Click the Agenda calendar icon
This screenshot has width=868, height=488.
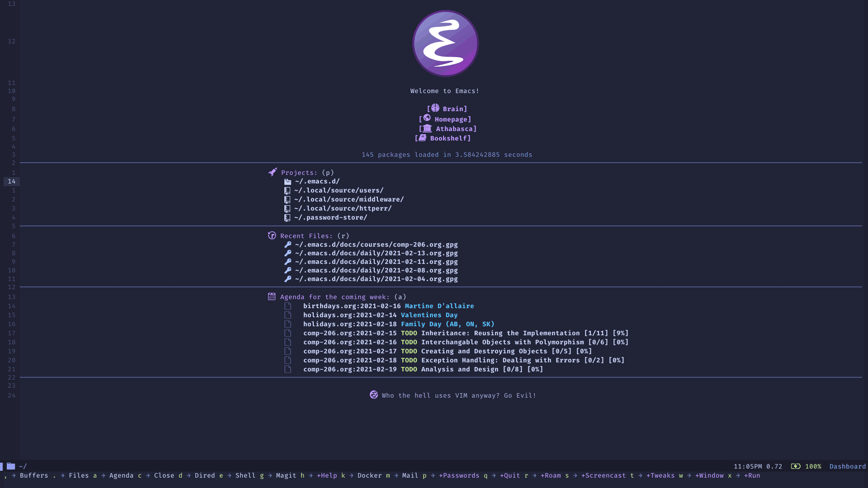271,297
